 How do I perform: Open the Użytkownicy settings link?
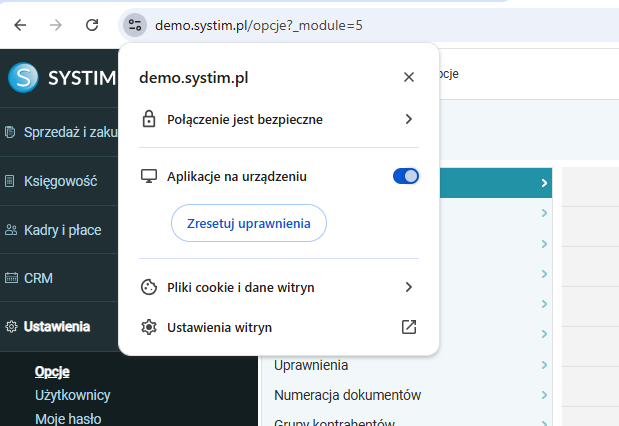point(72,395)
